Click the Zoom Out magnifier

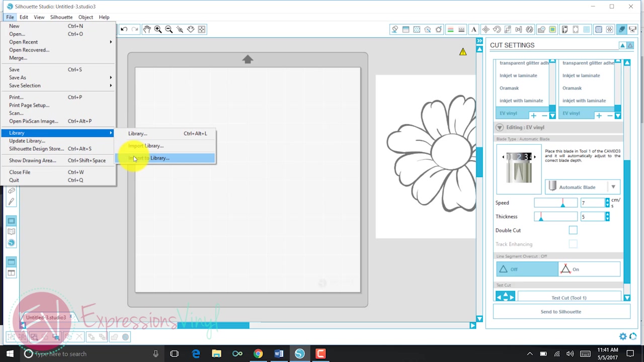[x=169, y=29]
